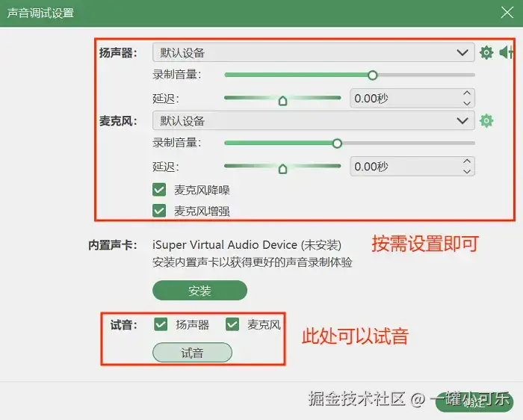Adjust the speaker recording volume slider
The height and width of the screenshot is (420, 523).
click(x=350, y=75)
